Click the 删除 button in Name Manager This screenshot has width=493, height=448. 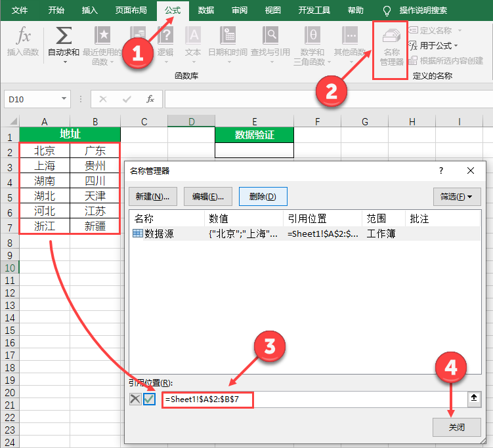263,196
